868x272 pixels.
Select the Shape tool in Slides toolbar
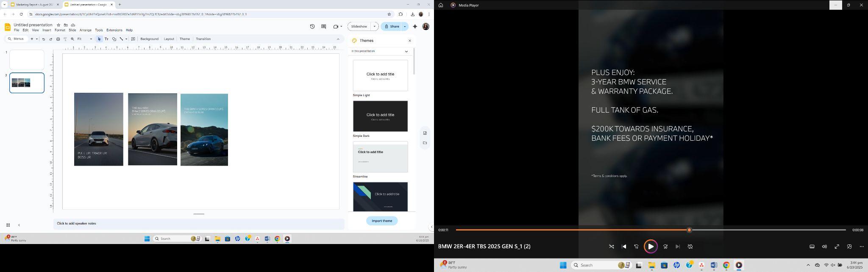(x=114, y=39)
